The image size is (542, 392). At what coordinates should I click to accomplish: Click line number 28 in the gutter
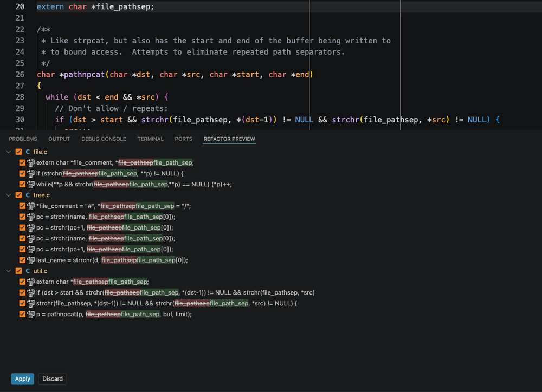coord(20,97)
